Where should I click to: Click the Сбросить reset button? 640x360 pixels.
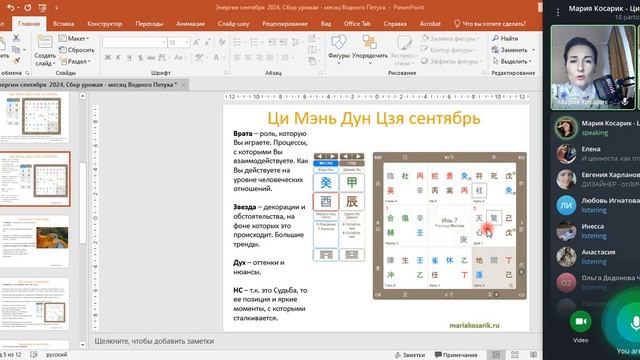[x=77, y=50]
